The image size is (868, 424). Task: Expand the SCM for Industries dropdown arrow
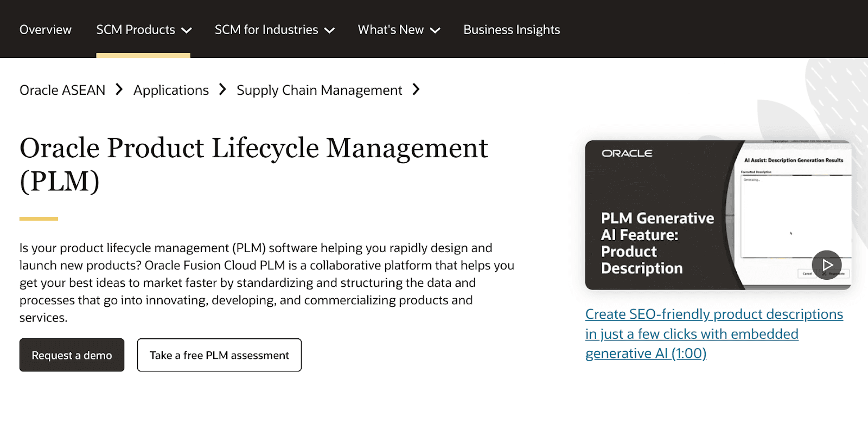329,31
